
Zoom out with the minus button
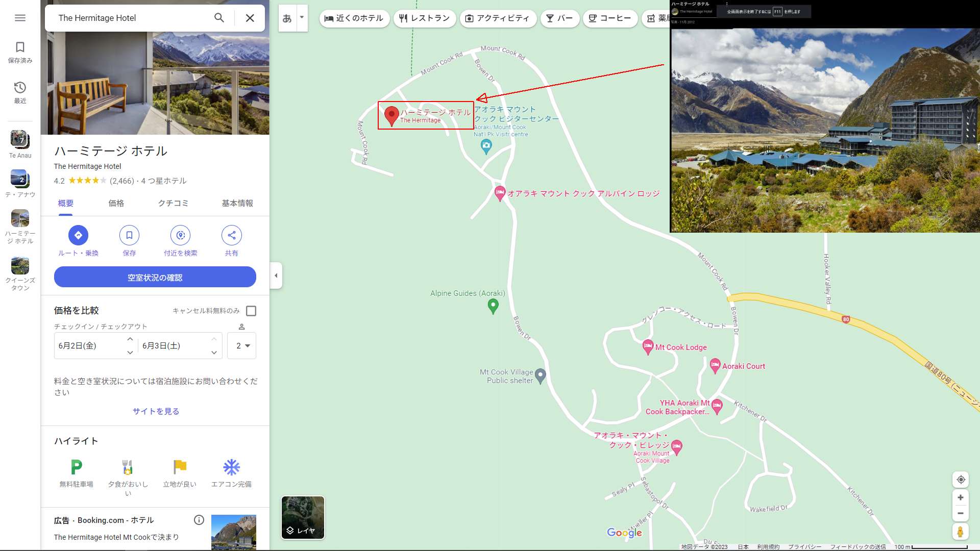click(961, 513)
